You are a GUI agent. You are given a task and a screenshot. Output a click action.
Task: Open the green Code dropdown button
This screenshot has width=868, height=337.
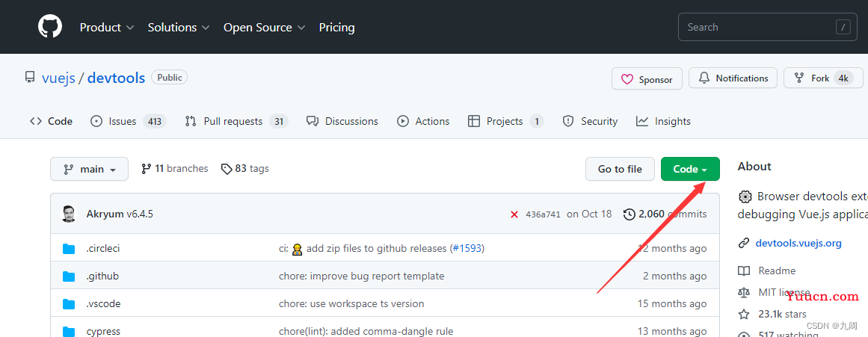click(690, 169)
